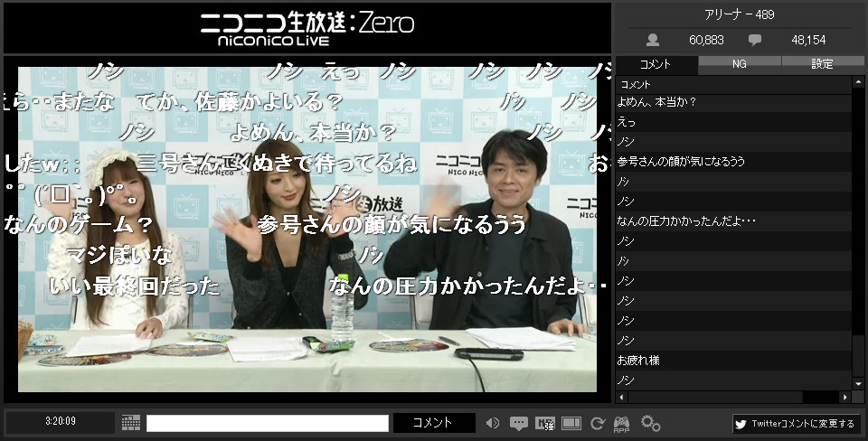Click the comment list up scroll arrow
This screenshot has height=441, width=868.
(858, 82)
